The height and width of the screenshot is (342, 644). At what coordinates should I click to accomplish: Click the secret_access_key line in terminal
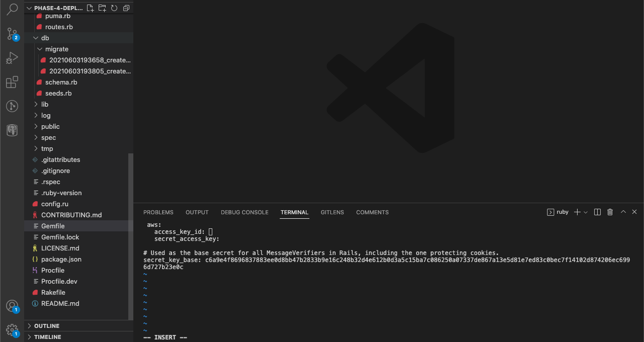point(187,239)
